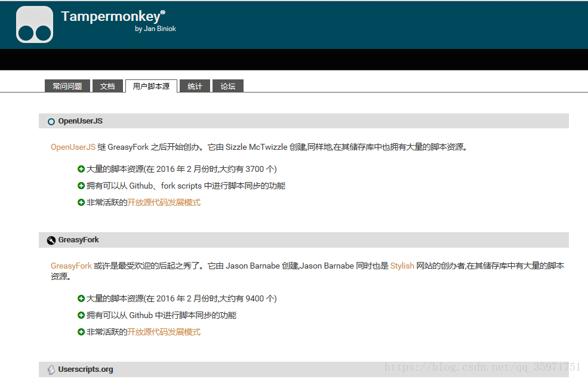Click green plus beside fork scripts sync line
Image resolution: width=588 pixels, height=379 pixels.
[81, 186]
